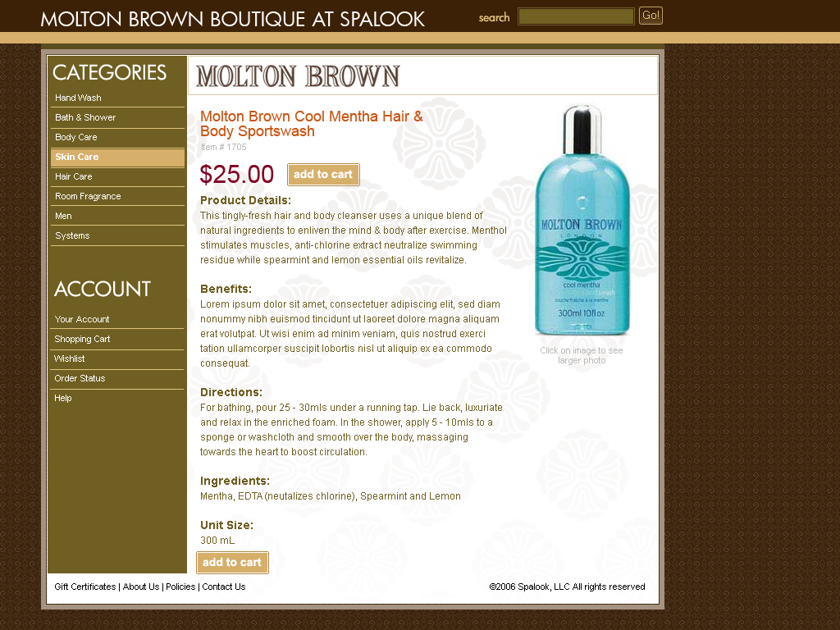Check Order Status
This screenshot has height=630, width=840.
pyautogui.click(x=80, y=378)
